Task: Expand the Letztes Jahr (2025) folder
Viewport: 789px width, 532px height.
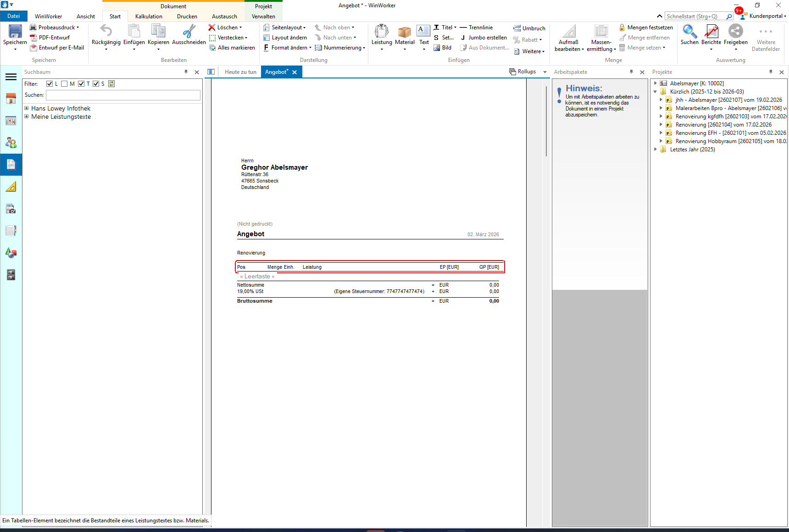Action: click(x=656, y=150)
